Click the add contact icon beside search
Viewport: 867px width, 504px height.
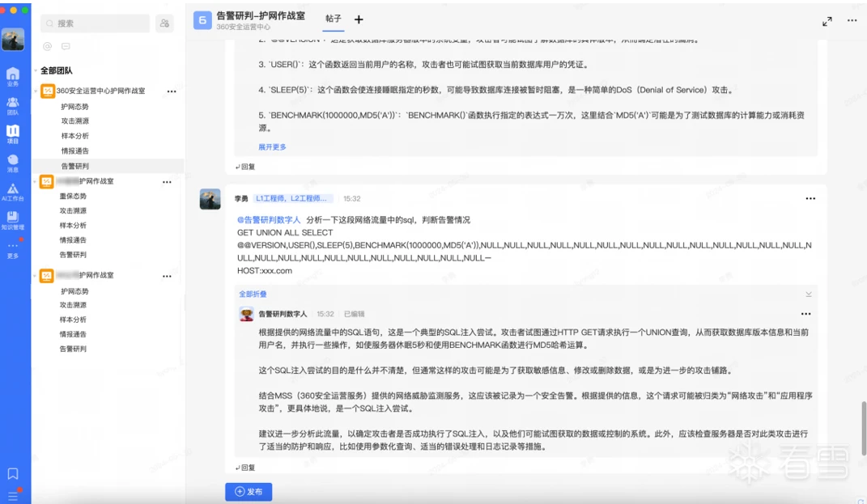(x=164, y=23)
